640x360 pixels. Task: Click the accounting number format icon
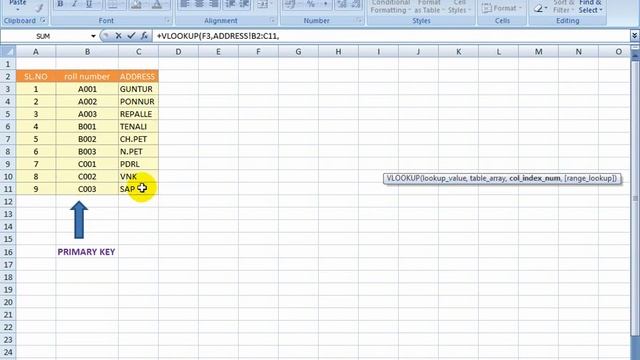tap(290, 4)
